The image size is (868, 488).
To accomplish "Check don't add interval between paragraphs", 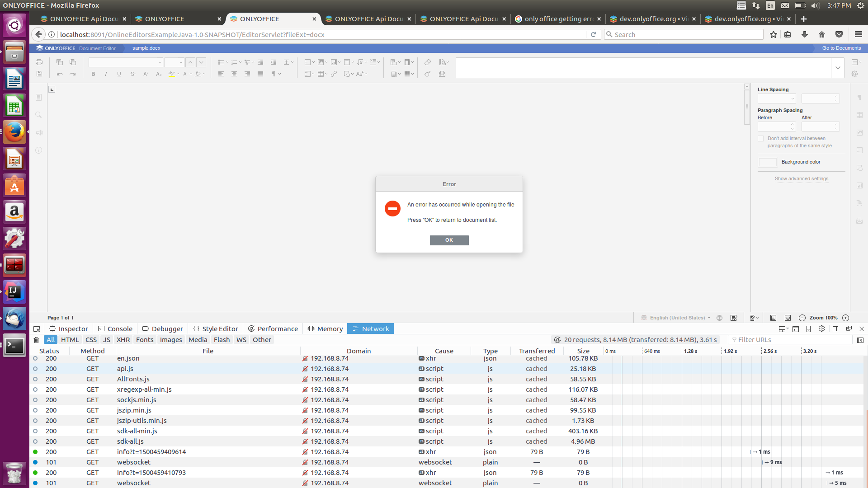I will [x=761, y=138].
